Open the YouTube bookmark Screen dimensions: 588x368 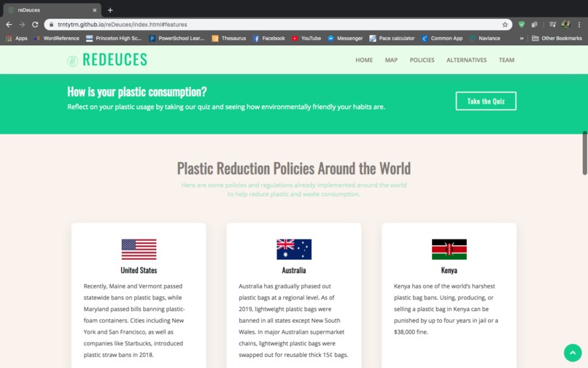pos(306,38)
